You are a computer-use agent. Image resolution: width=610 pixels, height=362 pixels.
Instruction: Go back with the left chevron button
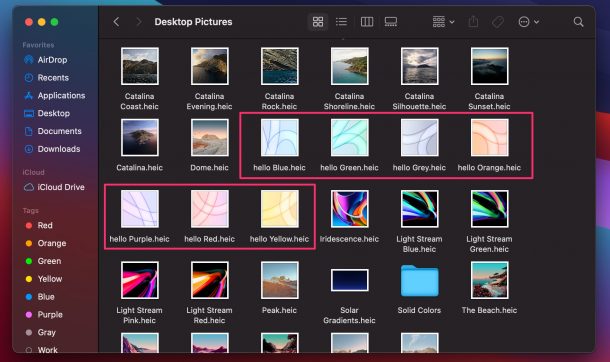(116, 22)
